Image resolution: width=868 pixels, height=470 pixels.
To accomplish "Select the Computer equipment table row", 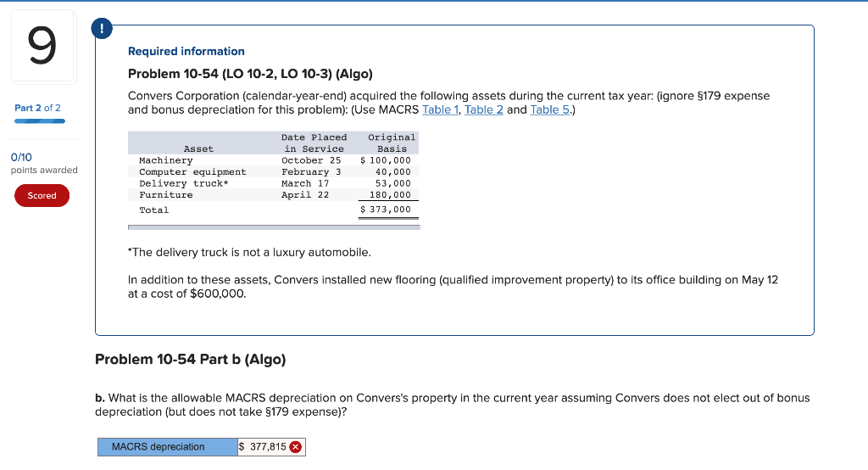I will click(274, 172).
